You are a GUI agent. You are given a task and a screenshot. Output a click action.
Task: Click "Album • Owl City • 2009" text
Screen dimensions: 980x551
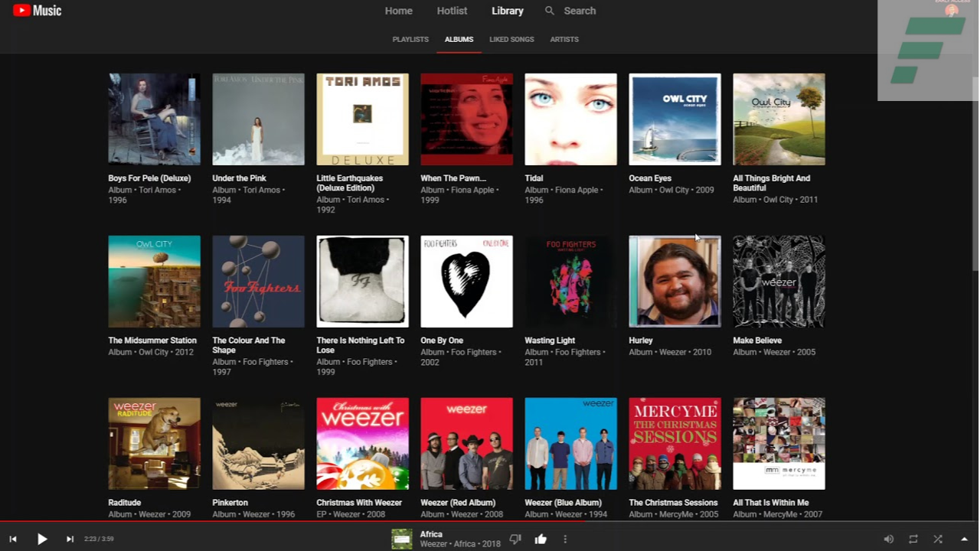coord(671,190)
